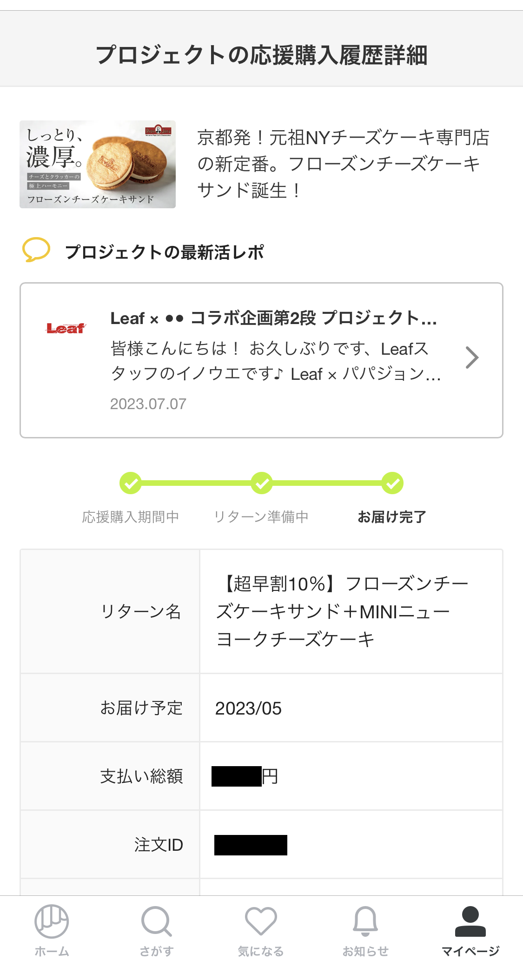Tap the Home icon in bottom bar
523x980 pixels.
coord(52,921)
